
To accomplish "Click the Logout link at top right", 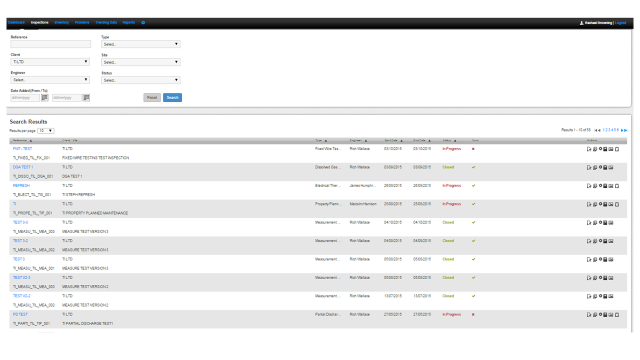I will [620, 23].
